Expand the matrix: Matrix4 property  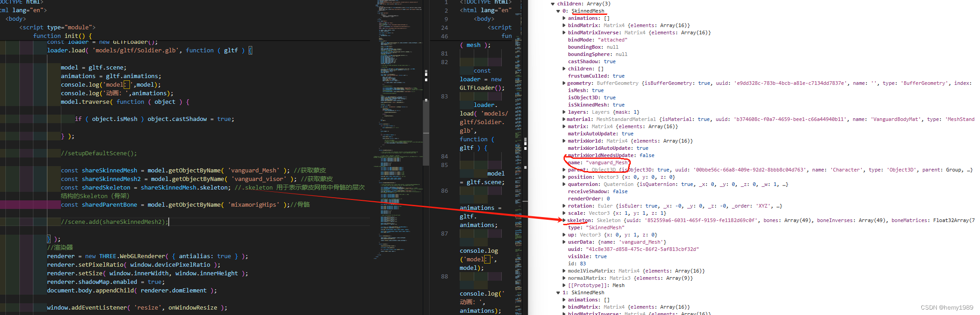(564, 126)
